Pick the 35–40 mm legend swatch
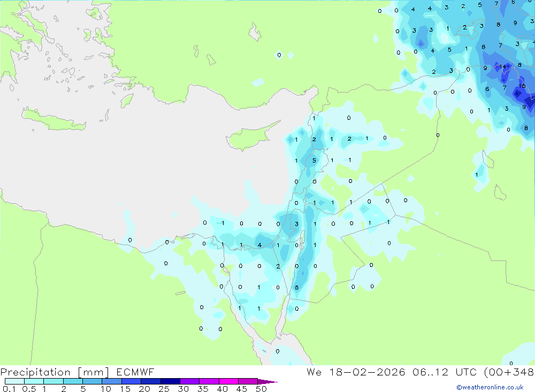Image resolution: width=535 pixels, height=392 pixels. pyautogui.click(x=209, y=381)
